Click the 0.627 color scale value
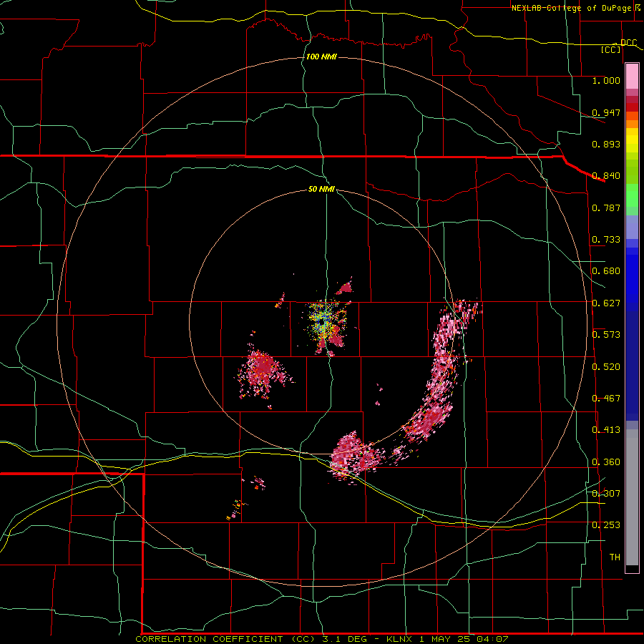 [606, 303]
